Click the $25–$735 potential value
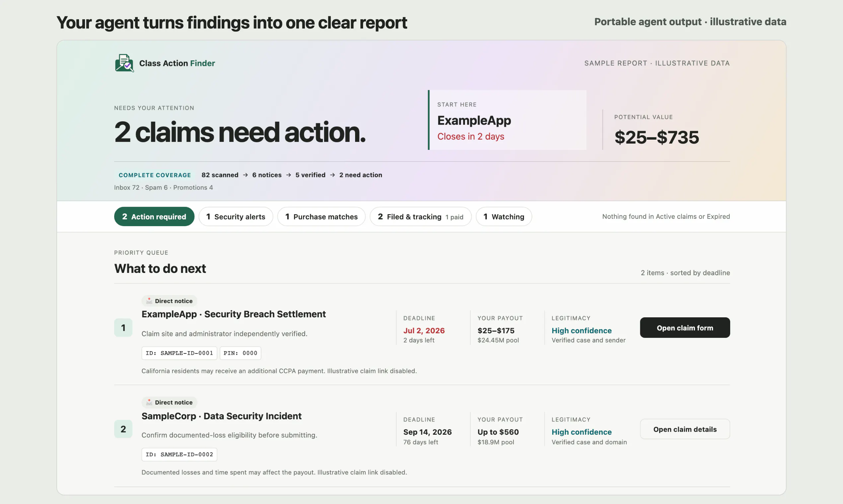This screenshot has height=504, width=843. coord(657,137)
